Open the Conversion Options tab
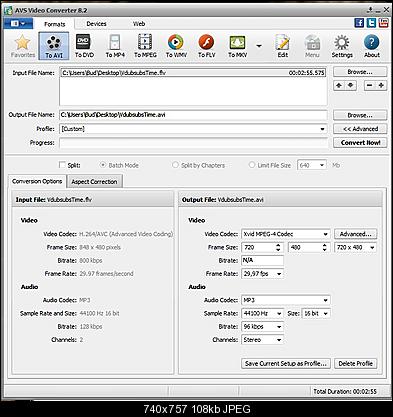 (37, 181)
